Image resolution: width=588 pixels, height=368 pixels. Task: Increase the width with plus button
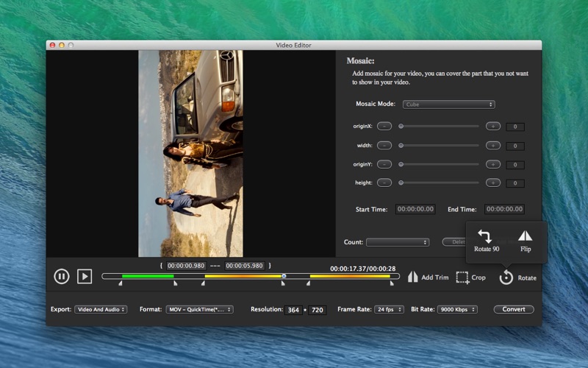493,145
